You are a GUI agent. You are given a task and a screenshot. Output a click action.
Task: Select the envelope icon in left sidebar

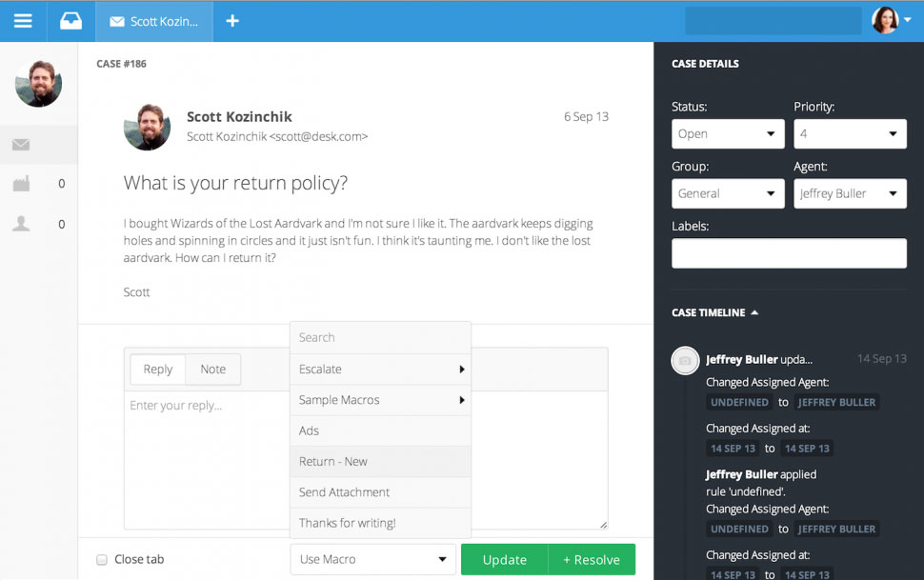tap(21, 145)
